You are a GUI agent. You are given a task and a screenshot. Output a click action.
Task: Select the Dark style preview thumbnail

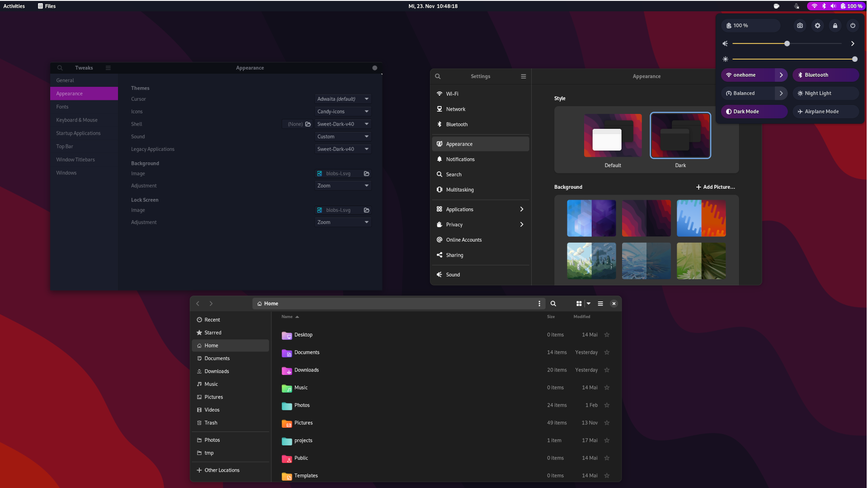click(x=680, y=135)
